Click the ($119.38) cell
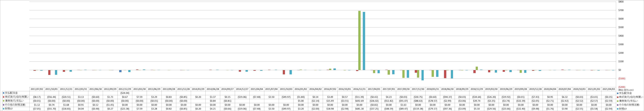Image resolution: width=644 pixels, height=111 pixels. pyautogui.click(x=418, y=109)
